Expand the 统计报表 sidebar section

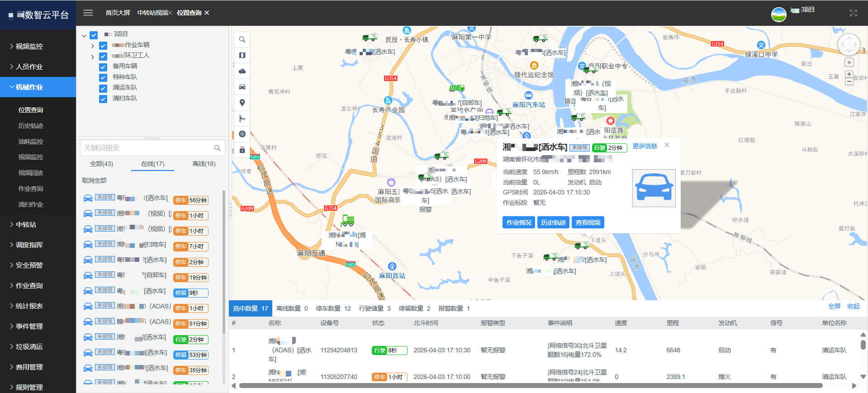point(29,306)
